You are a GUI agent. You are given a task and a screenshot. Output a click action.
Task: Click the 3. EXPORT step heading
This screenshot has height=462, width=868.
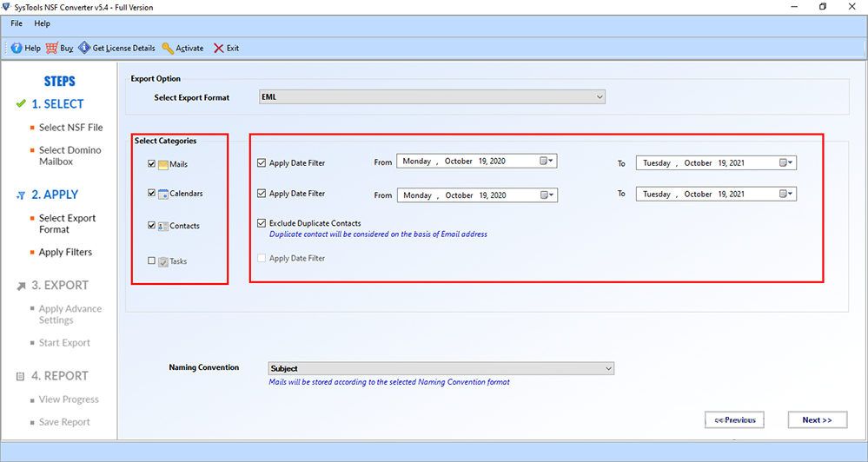coord(60,285)
